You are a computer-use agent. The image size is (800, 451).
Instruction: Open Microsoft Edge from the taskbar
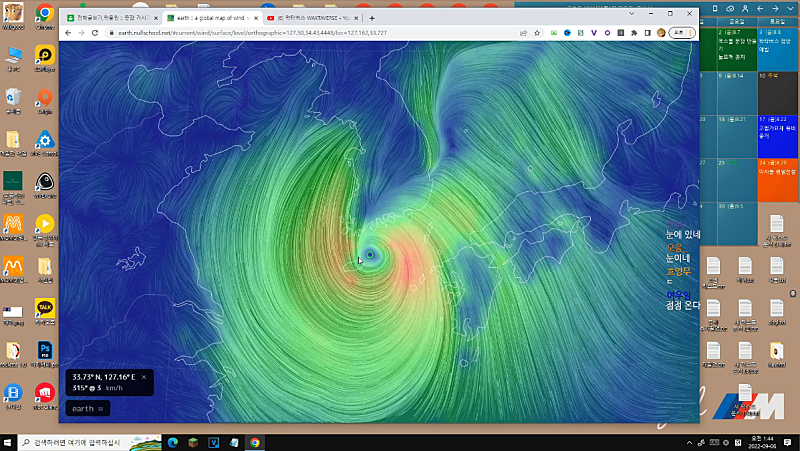coord(172,442)
